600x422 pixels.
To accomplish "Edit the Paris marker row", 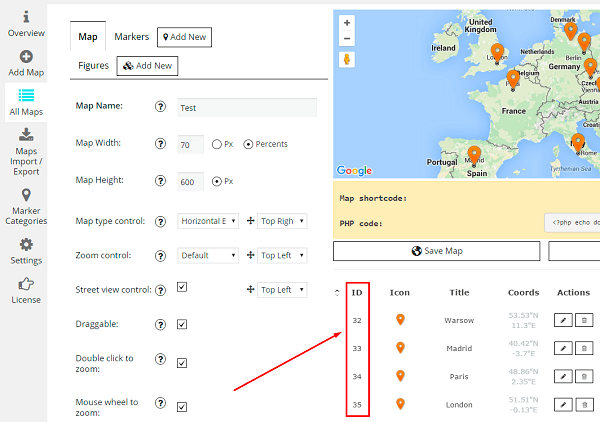I will (x=563, y=376).
